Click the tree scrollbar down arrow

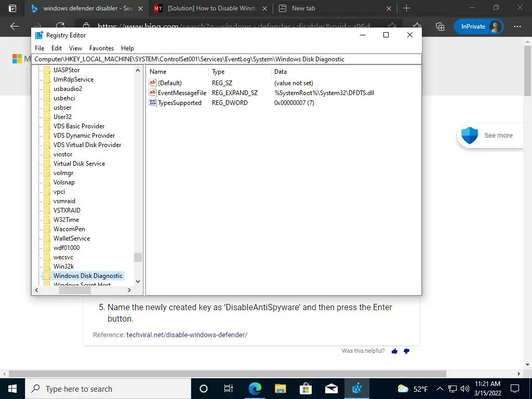pos(138,281)
